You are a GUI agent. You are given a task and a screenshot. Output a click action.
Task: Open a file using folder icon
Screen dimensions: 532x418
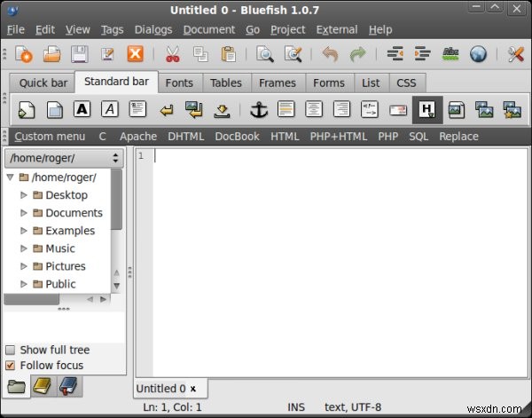tap(51, 54)
